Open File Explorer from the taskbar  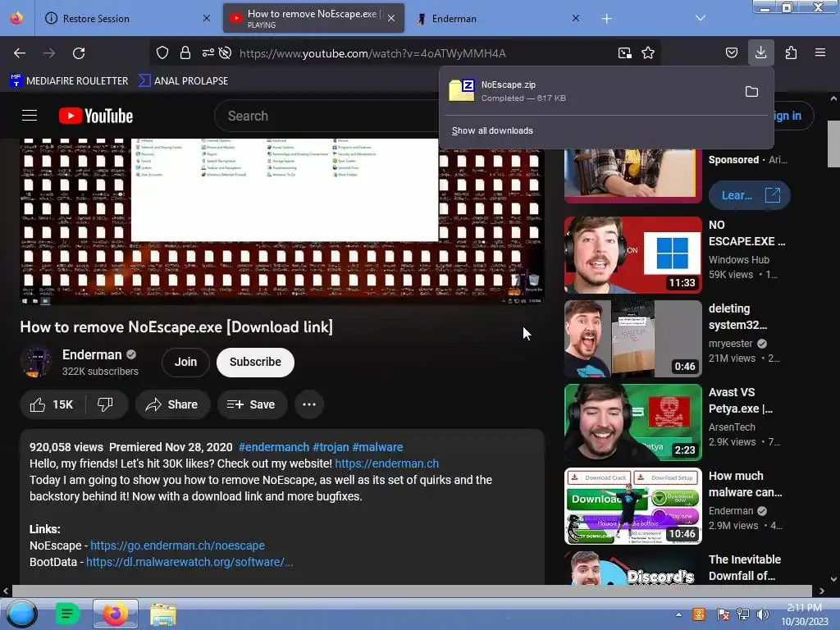click(x=162, y=614)
